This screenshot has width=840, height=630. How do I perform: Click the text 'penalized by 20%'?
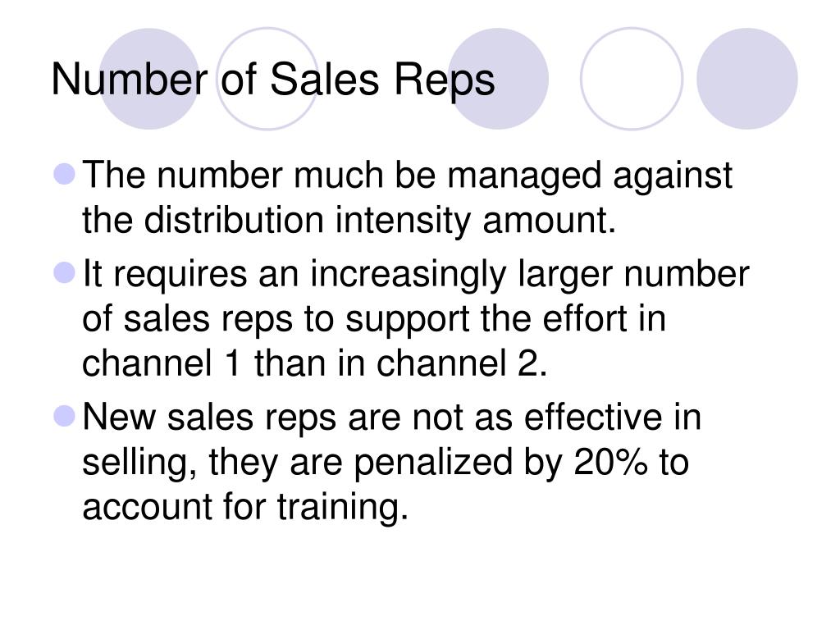tap(500, 463)
